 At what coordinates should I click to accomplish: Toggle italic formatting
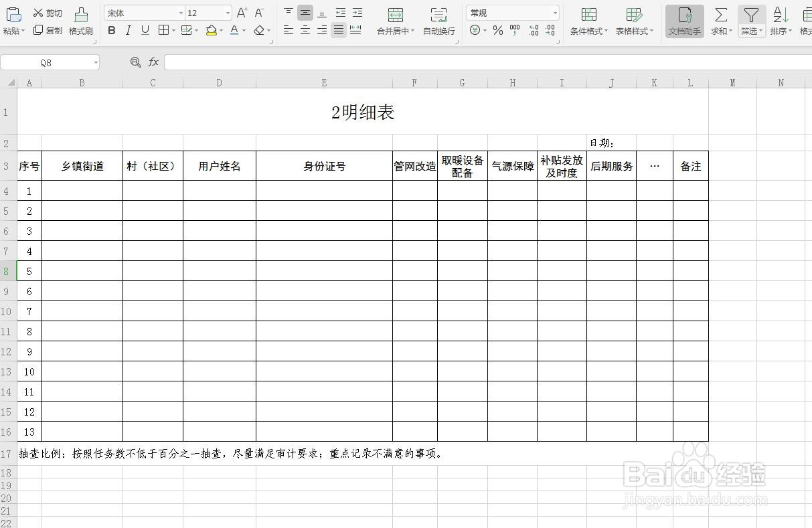(x=128, y=30)
